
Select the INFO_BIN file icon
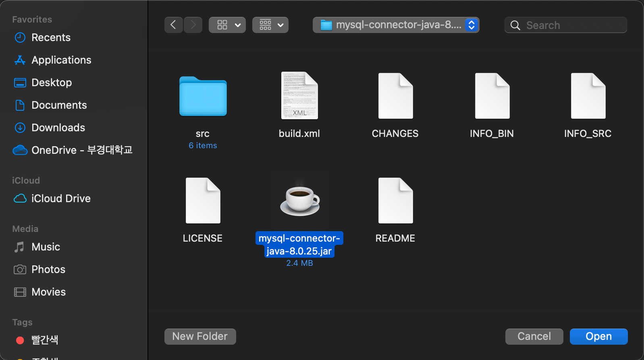point(492,96)
